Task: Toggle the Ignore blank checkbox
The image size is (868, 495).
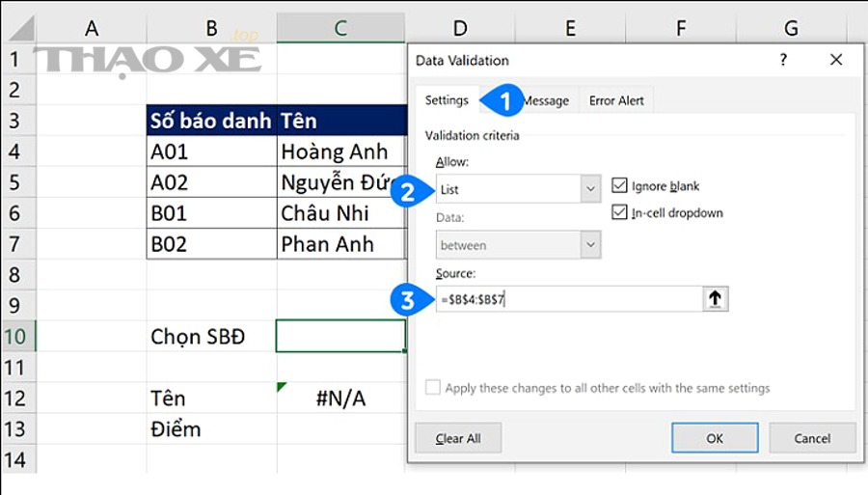Action: (x=619, y=185)
